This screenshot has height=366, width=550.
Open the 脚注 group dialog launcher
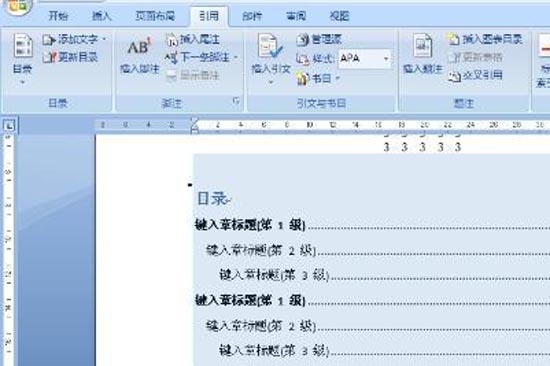(x=236, y=101)
